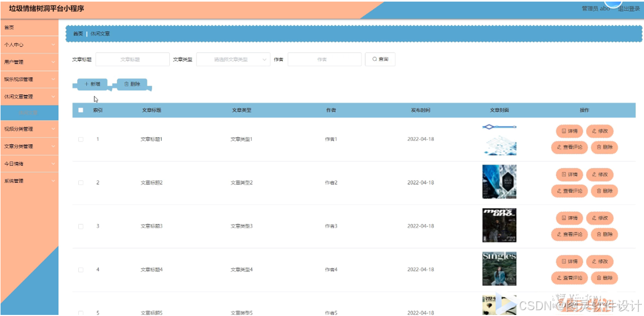Focus the 文章标题 search input
644x316 pixels.
click(x=132, y=60)
